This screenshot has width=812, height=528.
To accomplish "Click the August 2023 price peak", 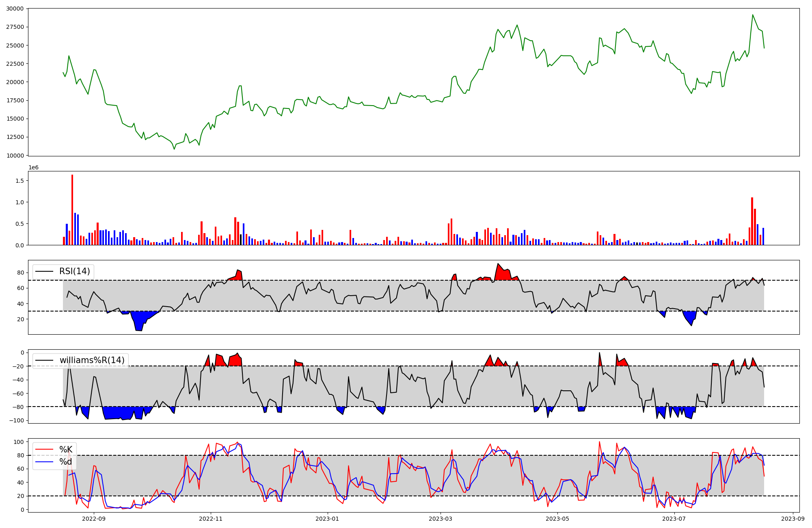I will click(752, 15).
